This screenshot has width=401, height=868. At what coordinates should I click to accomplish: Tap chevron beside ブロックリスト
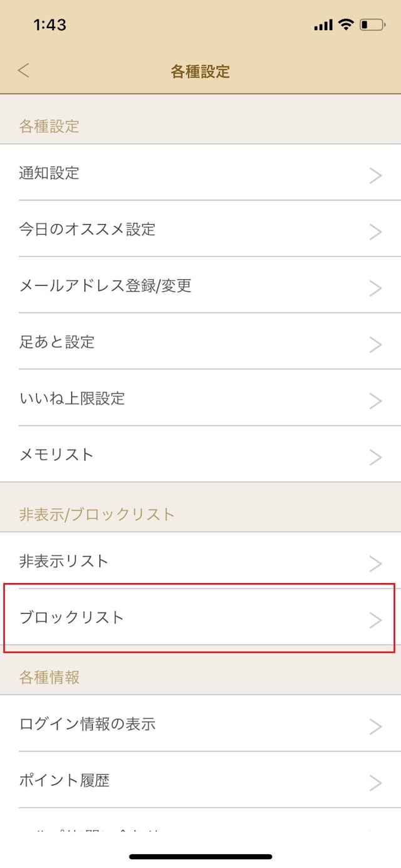click(375, 620)
